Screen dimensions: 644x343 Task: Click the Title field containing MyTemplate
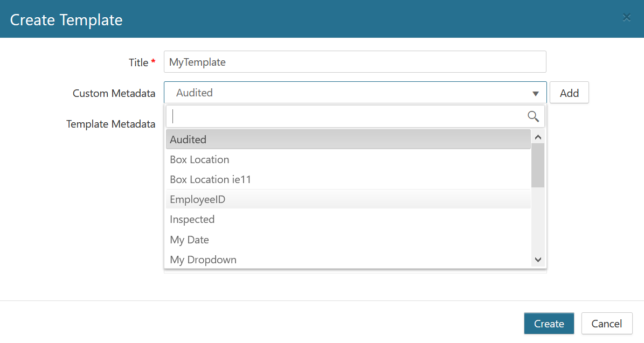pyautogui.click(x=355, y=62)
